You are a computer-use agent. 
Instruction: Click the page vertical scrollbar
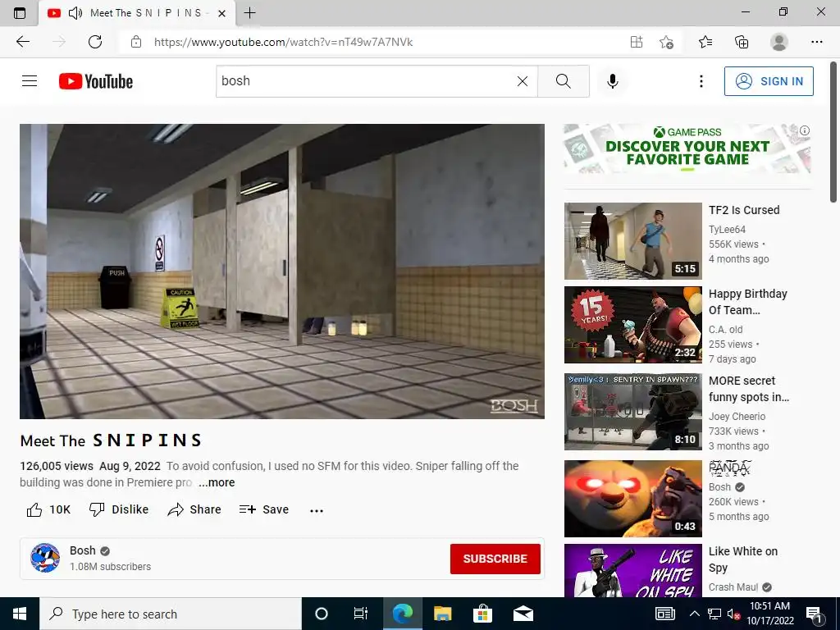833,132
